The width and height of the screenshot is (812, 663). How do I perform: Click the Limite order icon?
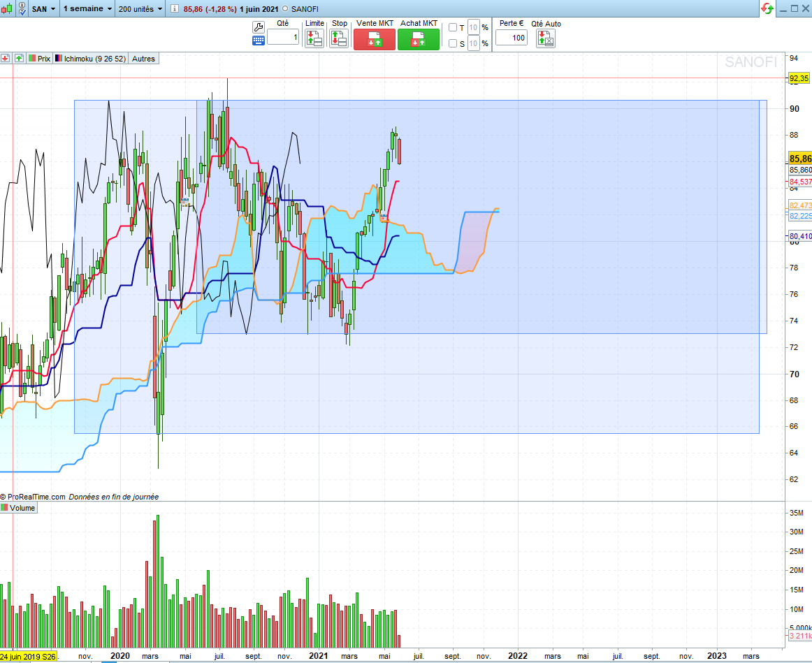pos(314,39)
